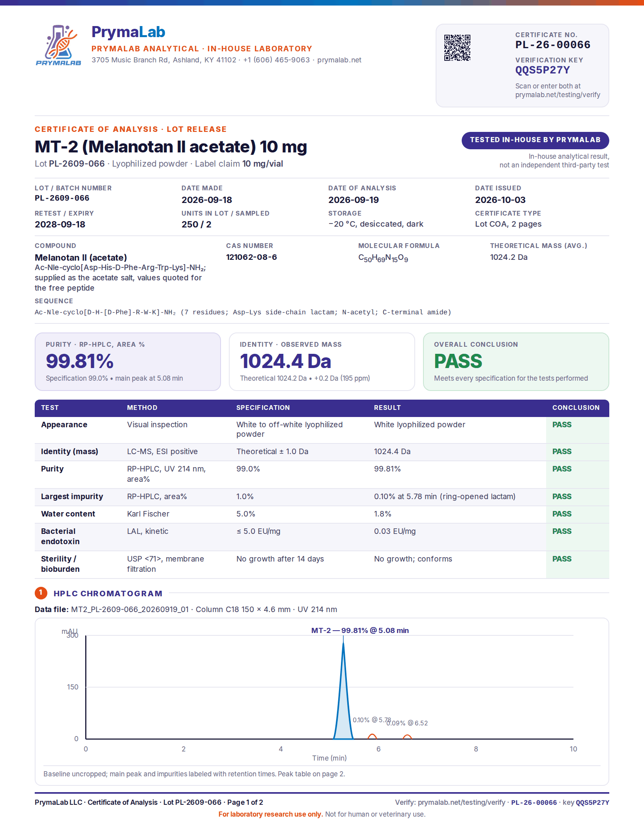Click the molecular formula C50H69N15O9
Screen dimensions: 644x834
click(x=383, y=258)
